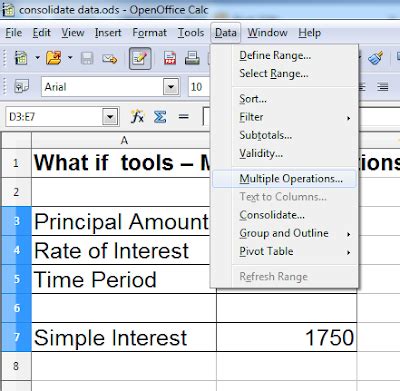Select row 2 header

tap(16, 192)
